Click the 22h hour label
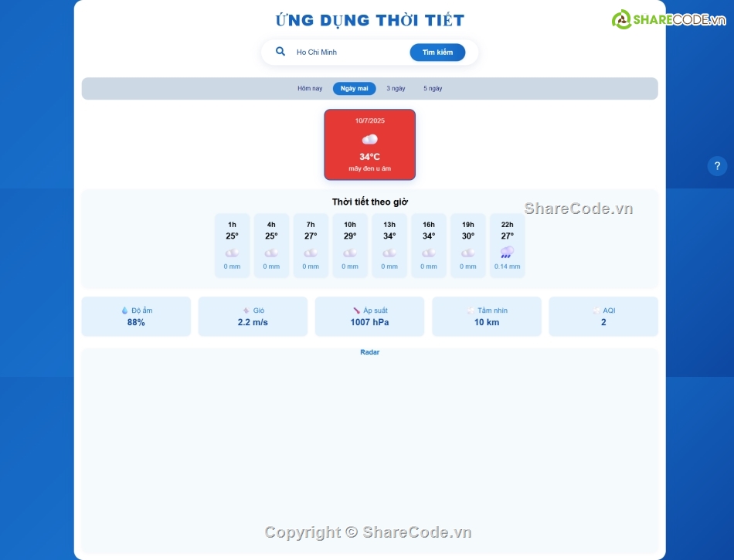Screen dimensions: 734x560 pyautogui.click(x=507, y=225)
